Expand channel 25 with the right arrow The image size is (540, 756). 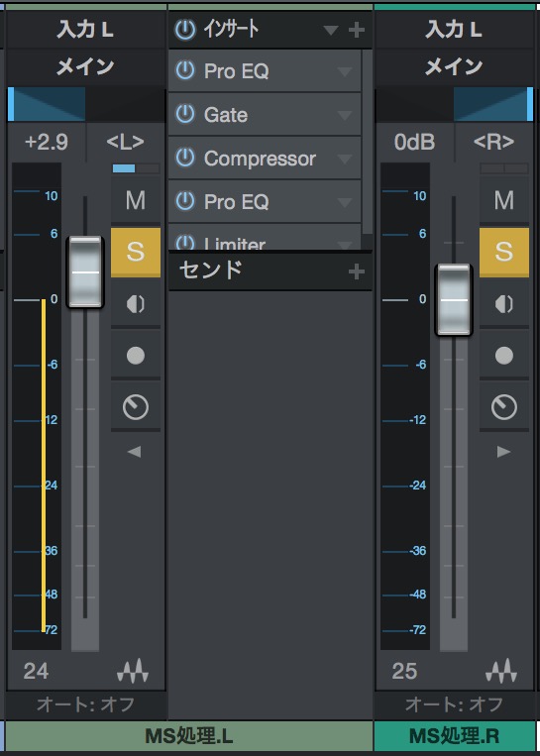tap(504, 452)
